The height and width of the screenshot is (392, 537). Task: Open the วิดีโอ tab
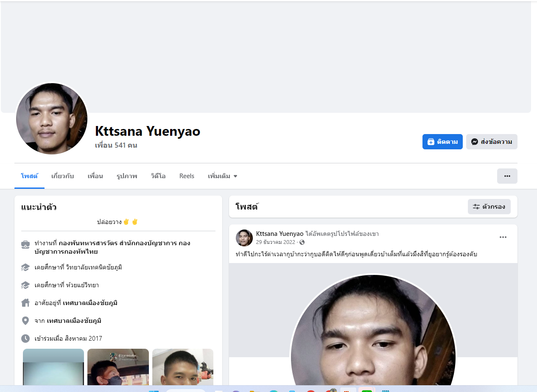(158, 176)
